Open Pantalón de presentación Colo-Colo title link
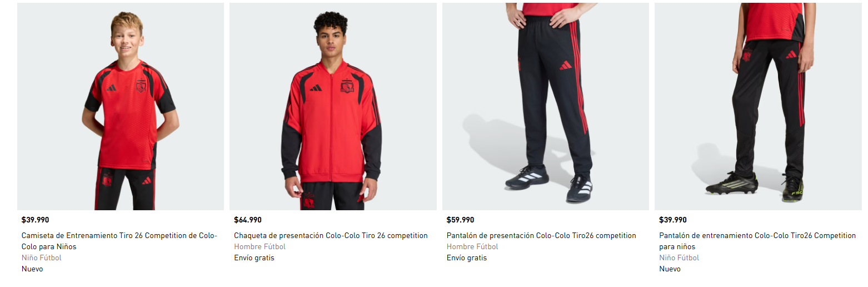This screenshot has height=287, width=868. click(541, 235)
